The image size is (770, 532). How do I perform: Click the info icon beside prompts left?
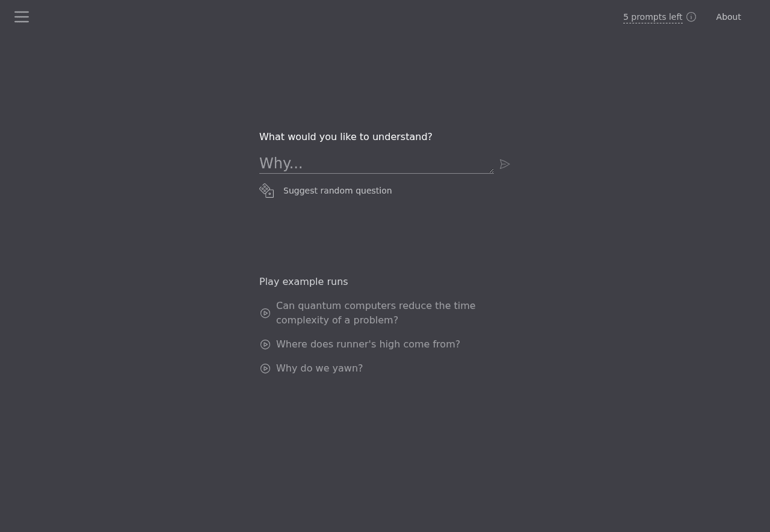[691, 17]
